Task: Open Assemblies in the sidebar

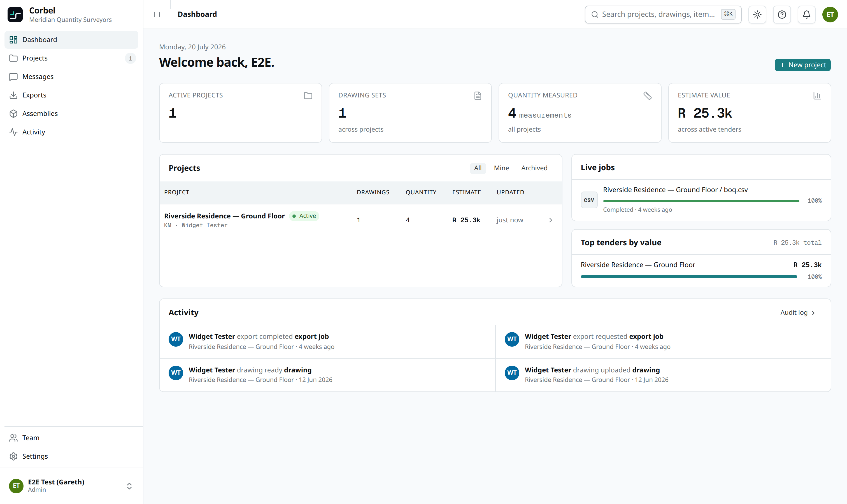Action: pyautogui.click(x=71, y=113)
